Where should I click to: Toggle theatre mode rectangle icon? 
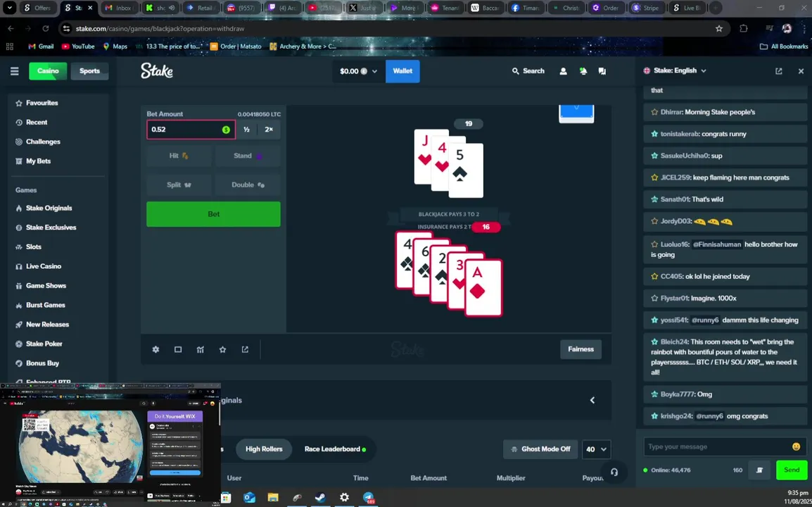(x=177, y=349)
